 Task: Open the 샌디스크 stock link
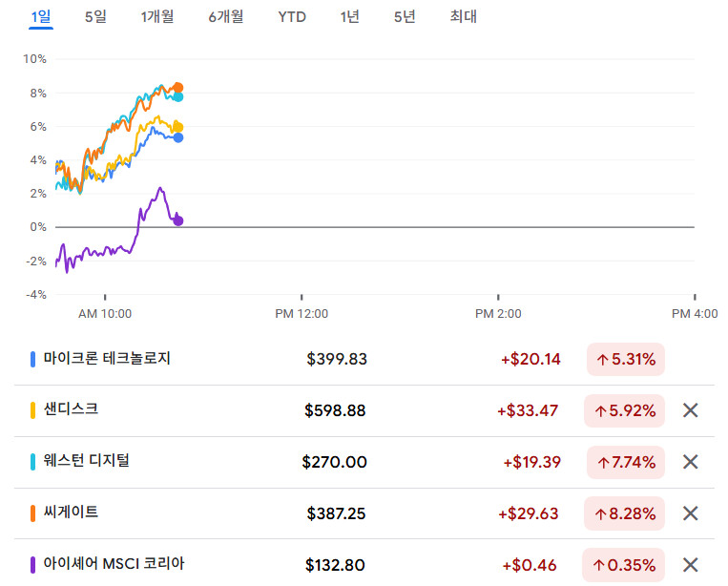pyautogui.click(x=71, y=409)
